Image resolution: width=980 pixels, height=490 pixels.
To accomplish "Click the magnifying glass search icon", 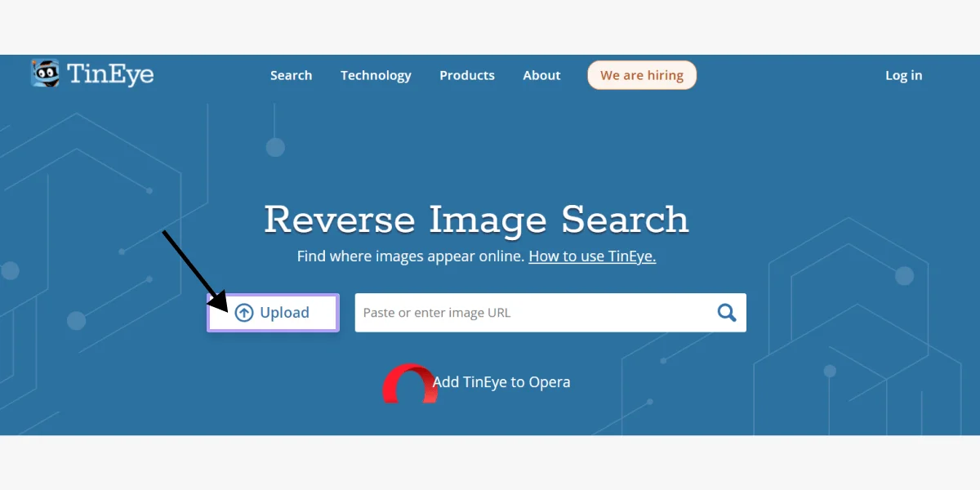I will coord(727,313).
